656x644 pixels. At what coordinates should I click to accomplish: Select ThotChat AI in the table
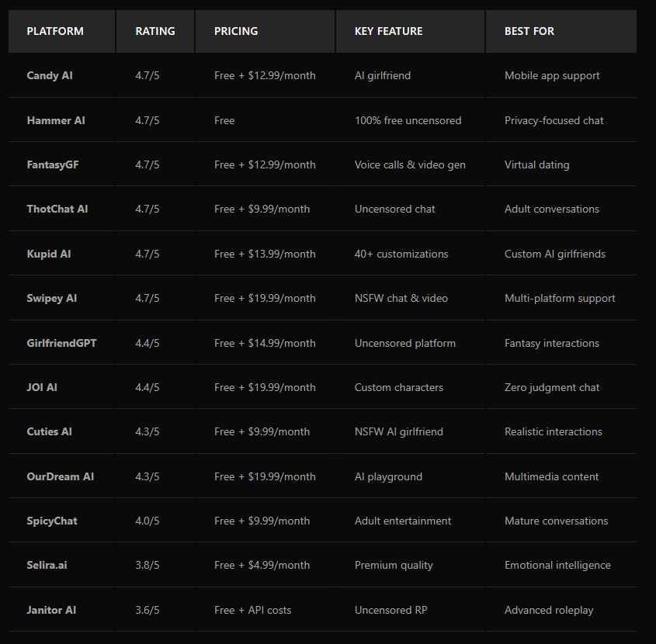point(57,209)
